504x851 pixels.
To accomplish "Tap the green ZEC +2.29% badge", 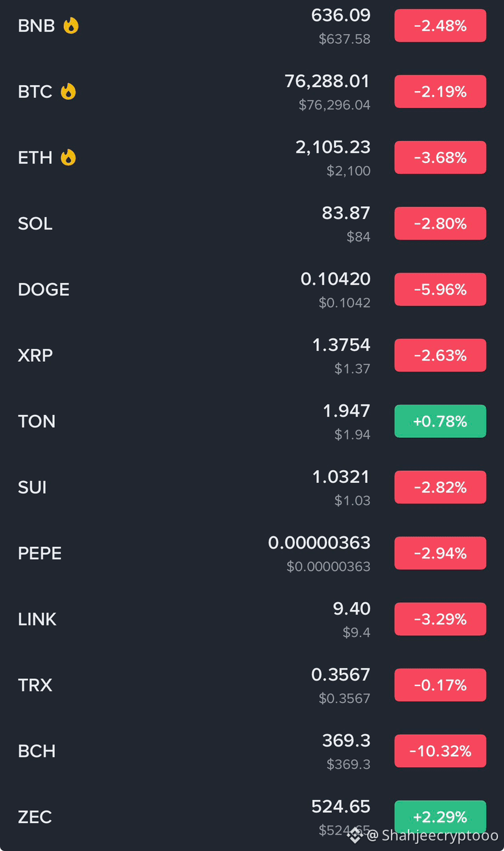I will tap(440, 816).
